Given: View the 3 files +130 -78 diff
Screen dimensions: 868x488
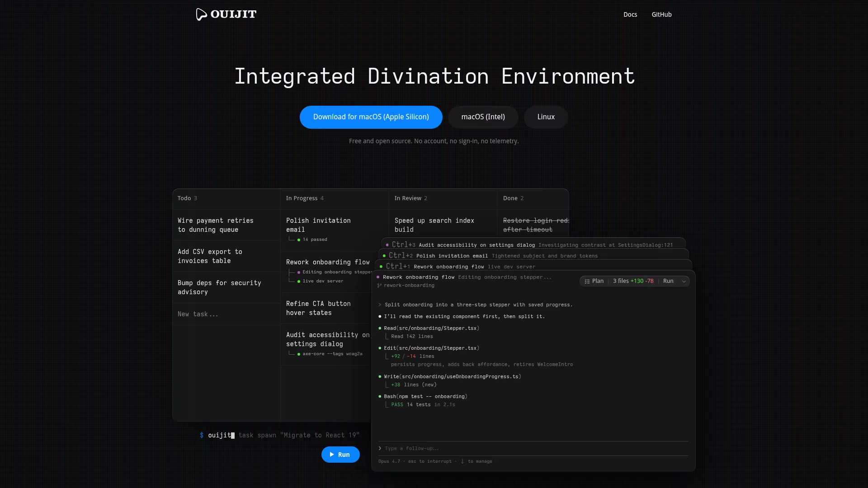Looking at the screenshot, I should [x=633, y=281].
